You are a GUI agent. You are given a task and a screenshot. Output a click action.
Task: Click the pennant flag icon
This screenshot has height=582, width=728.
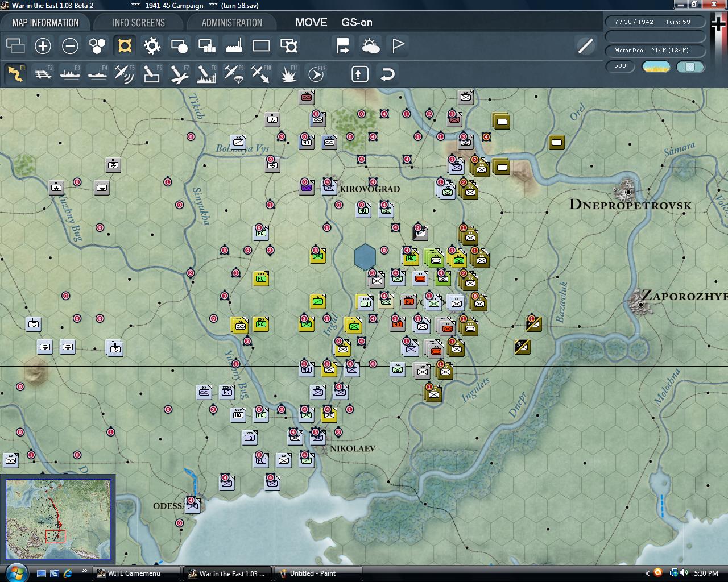(398, 45)
